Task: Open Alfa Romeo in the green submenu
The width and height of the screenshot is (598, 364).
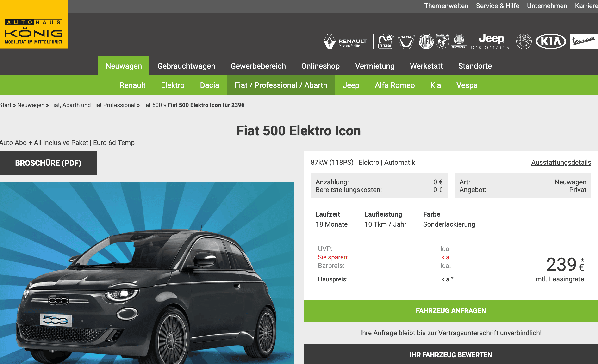Action: [395, 85]
